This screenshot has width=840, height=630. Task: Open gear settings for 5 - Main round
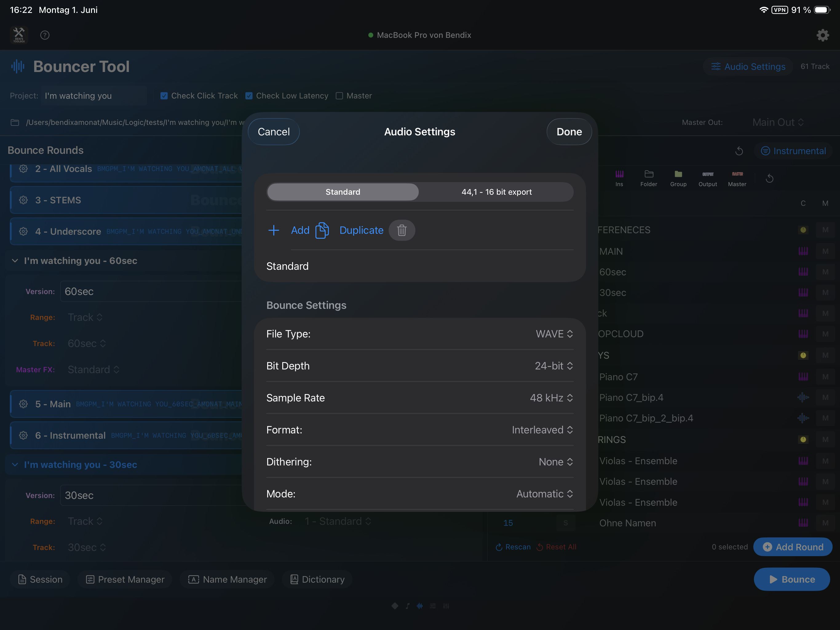(24, 404)
